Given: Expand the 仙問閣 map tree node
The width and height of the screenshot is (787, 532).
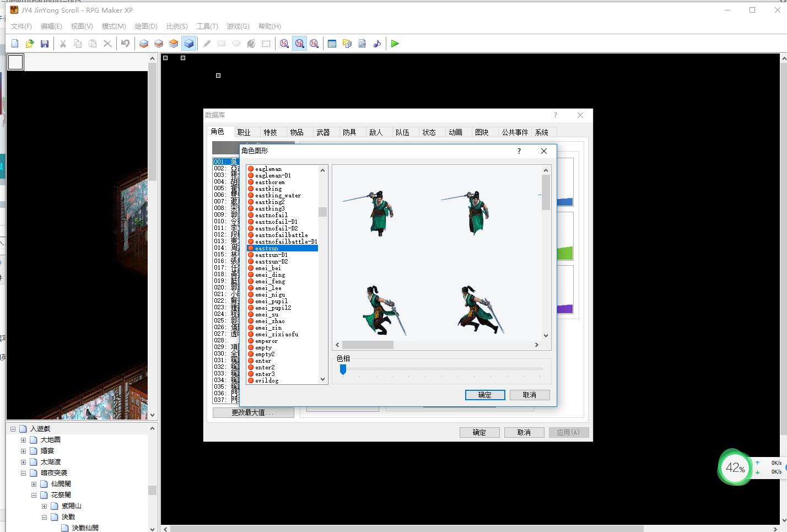Looking at the screenshot, I should point(34,484).
